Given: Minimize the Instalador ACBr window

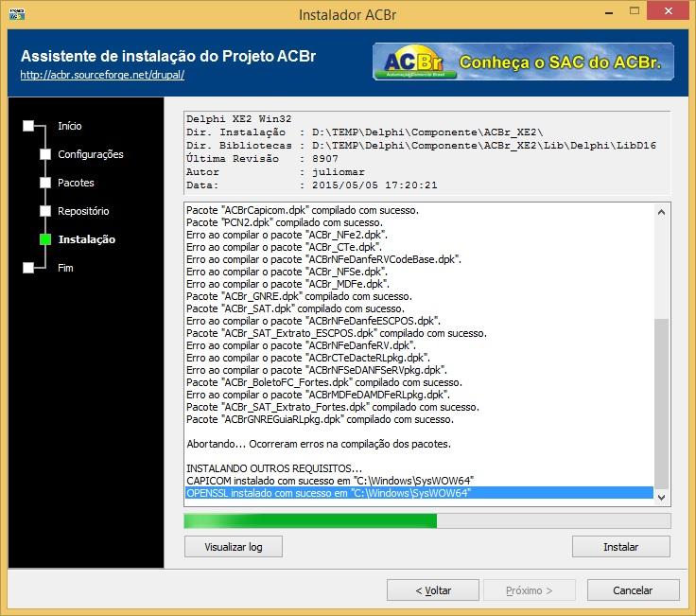Looking at the screenshot, I should click(609, 11).
